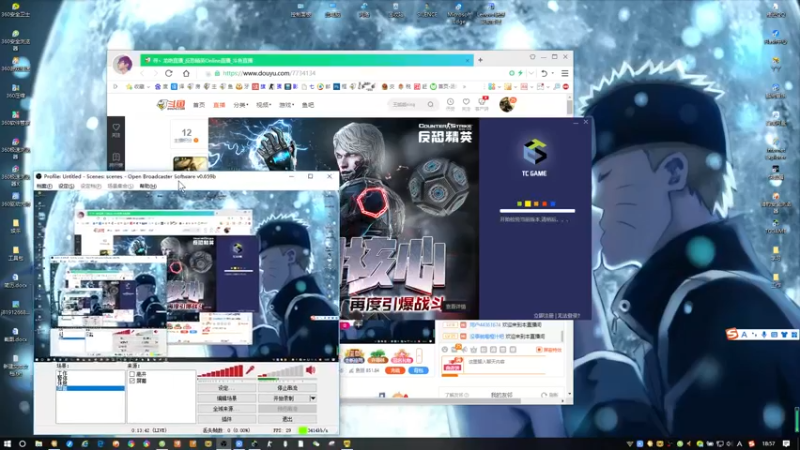Adjust OBS microphone volume bar

click(220, 371)
